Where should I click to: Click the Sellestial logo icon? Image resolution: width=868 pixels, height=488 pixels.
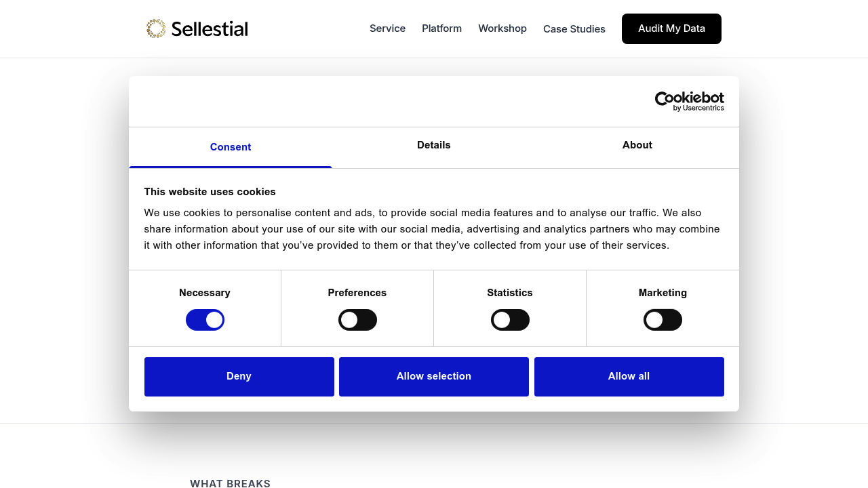click(x=157, y=28)
